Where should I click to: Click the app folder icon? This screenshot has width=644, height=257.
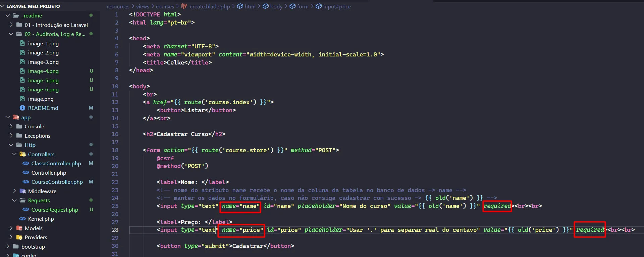pos(16,117)
